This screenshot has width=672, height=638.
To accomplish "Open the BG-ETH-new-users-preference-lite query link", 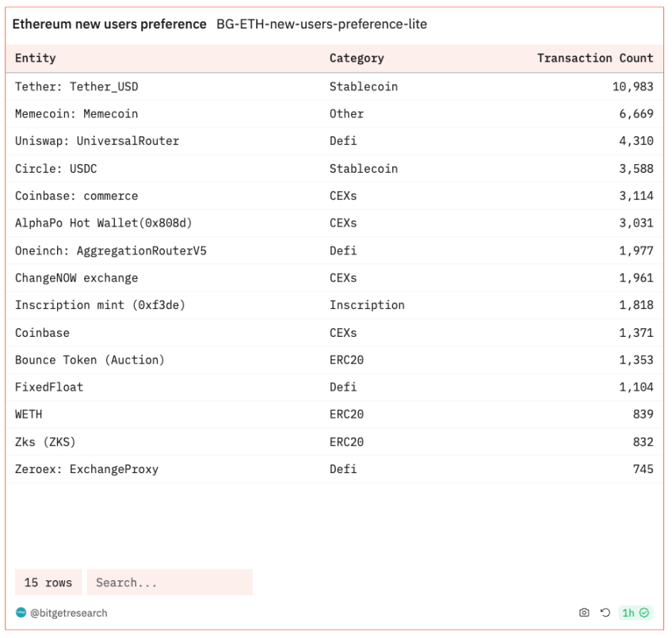I will pyautogui.click(x=322, y=24).
